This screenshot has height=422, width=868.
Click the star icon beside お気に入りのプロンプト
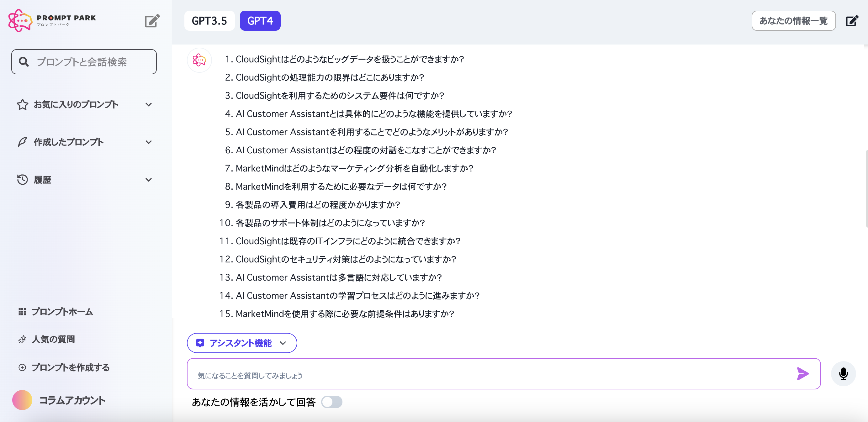coord(22,104)
